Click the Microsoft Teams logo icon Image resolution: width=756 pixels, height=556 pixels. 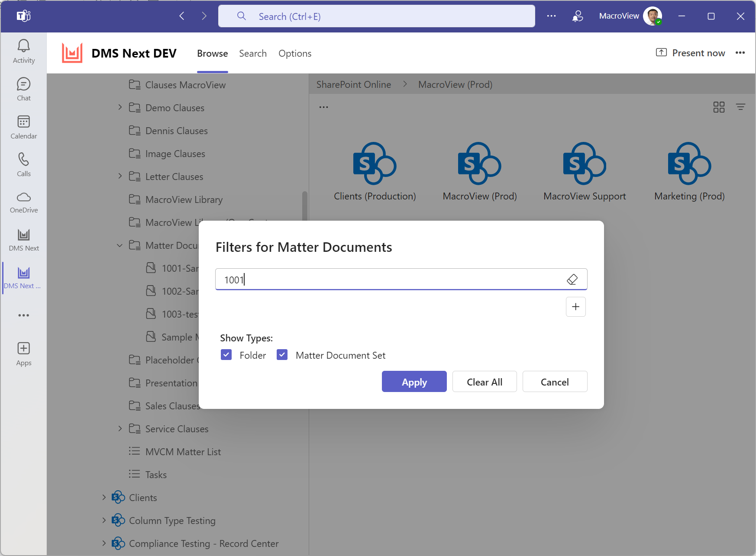23,16
